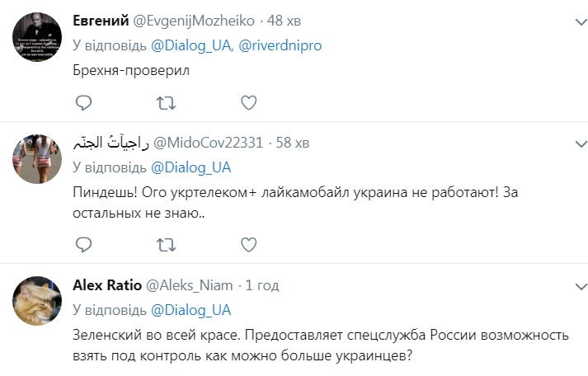Screen dimensions: 588x376
Task: Open the 1 год tweet timestamp
Action: [x=262, y=285]
